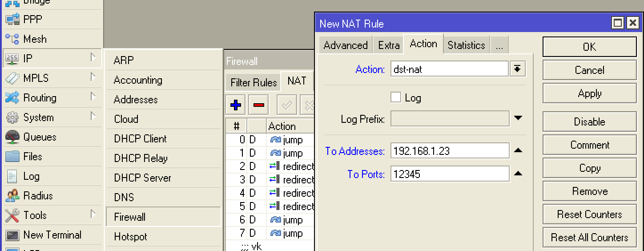644x251 pixels.
Task: Click the IP icon in sidebar
Action: tap(12, 59)
